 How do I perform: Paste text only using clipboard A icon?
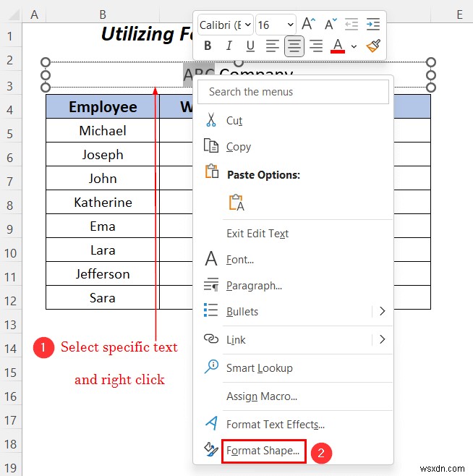[x=236, y=203]
